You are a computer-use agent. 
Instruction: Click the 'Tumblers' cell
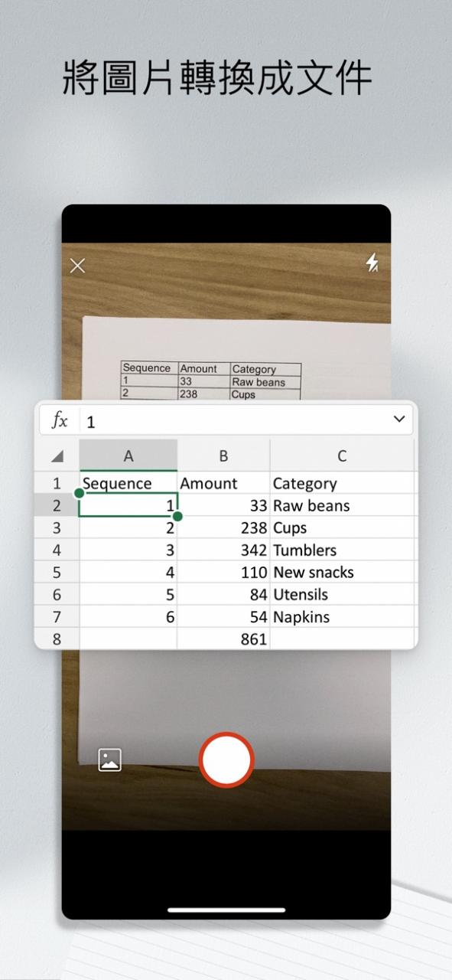tap(342, 550)
